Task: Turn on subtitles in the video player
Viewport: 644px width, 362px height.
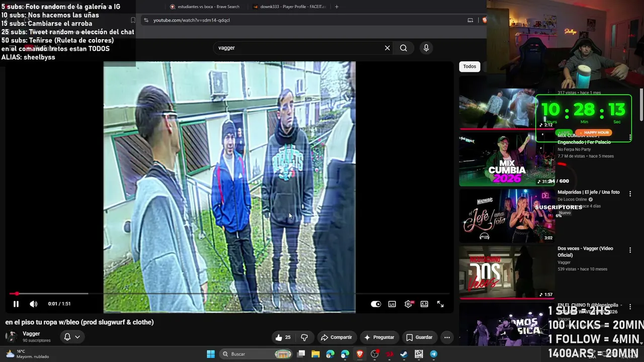Action: click(x=392, y=304)
